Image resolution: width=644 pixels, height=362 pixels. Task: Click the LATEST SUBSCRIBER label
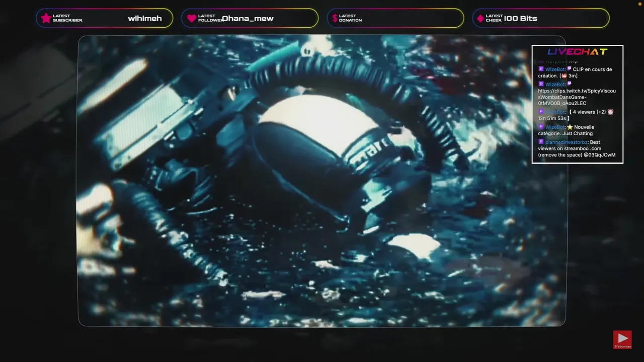[x=67, y=18]
